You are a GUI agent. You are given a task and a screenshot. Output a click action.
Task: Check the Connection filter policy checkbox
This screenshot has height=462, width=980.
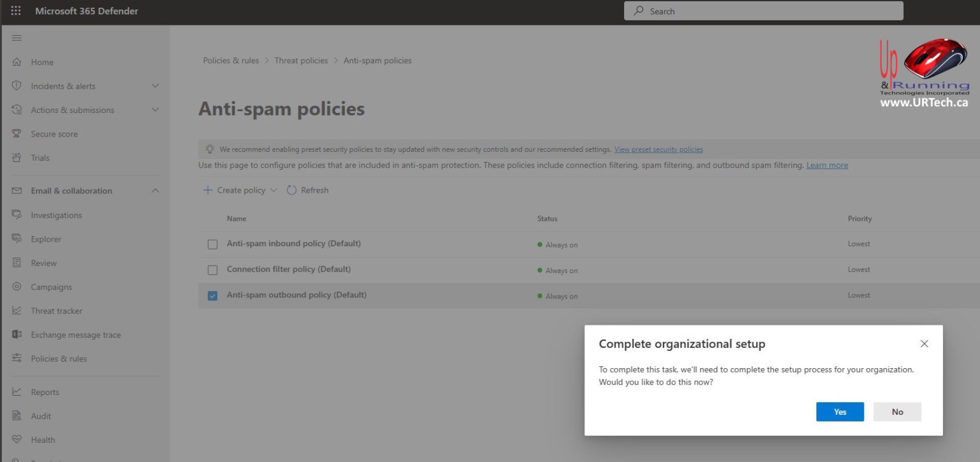click(x=212, y=269)
